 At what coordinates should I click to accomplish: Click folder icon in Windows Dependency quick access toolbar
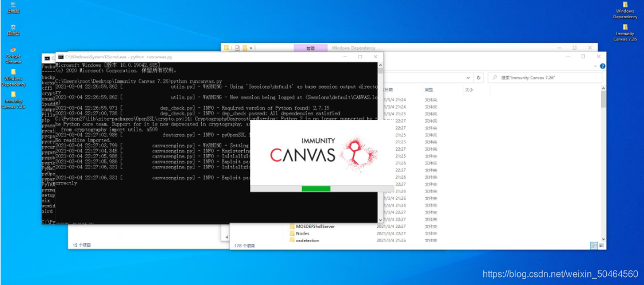226,48
